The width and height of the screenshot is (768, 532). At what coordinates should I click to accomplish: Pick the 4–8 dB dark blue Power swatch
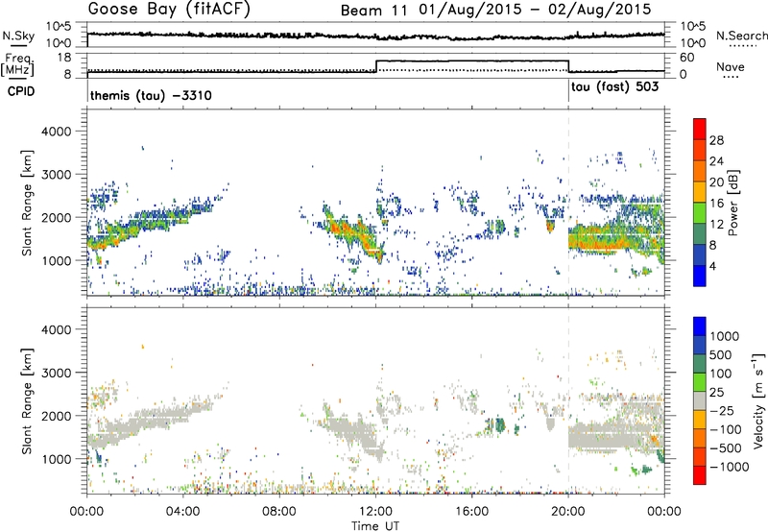(x=700, y=254)
